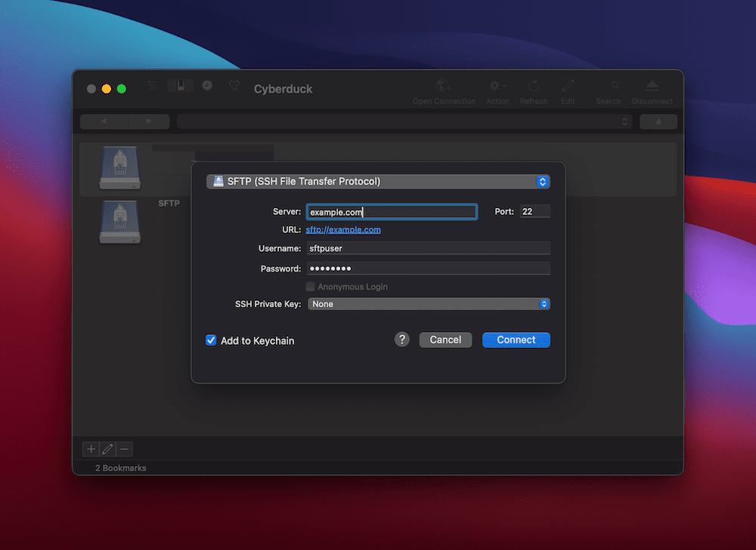
Task: Click the Connect button
Action: [516, 340]
